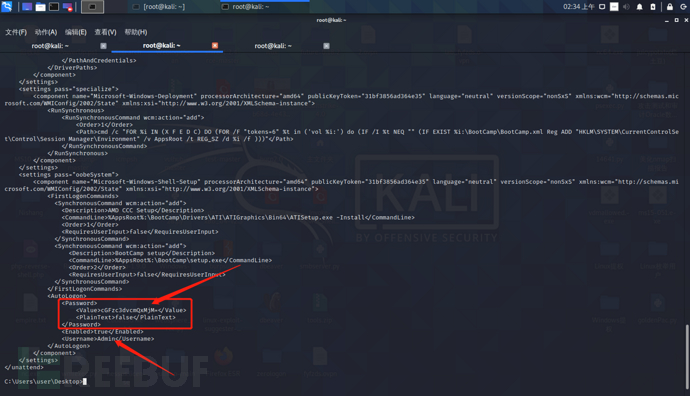690x396 pixels.
Task: Open the 文件(F) menu
Action: click(16, 32)
